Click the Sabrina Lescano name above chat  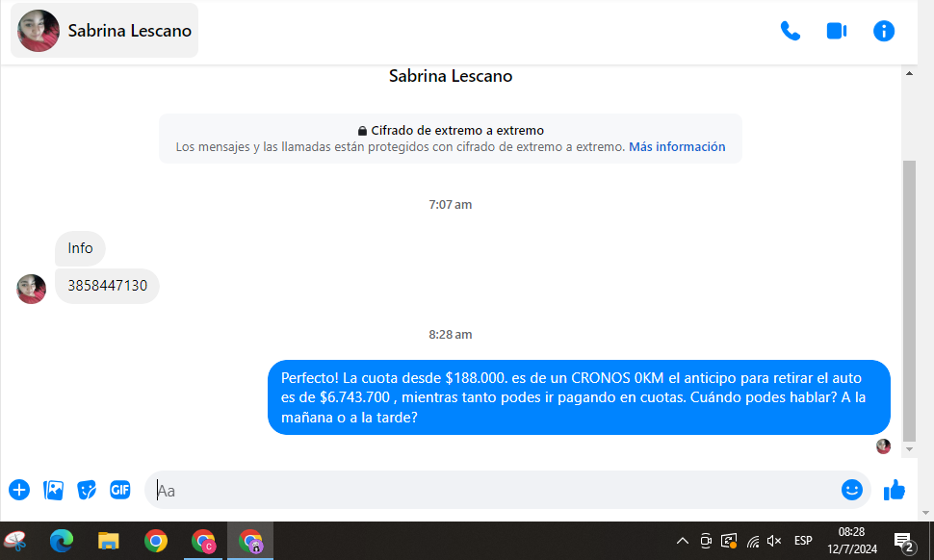coord(451,76)
